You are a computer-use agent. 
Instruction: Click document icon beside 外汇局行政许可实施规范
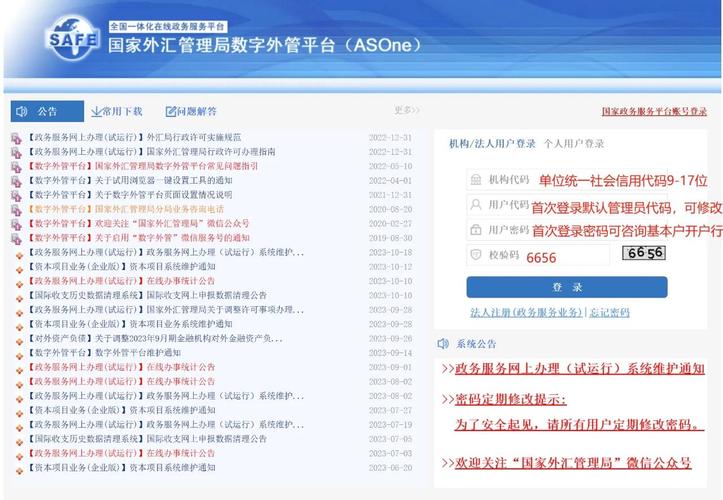(17, 138)
